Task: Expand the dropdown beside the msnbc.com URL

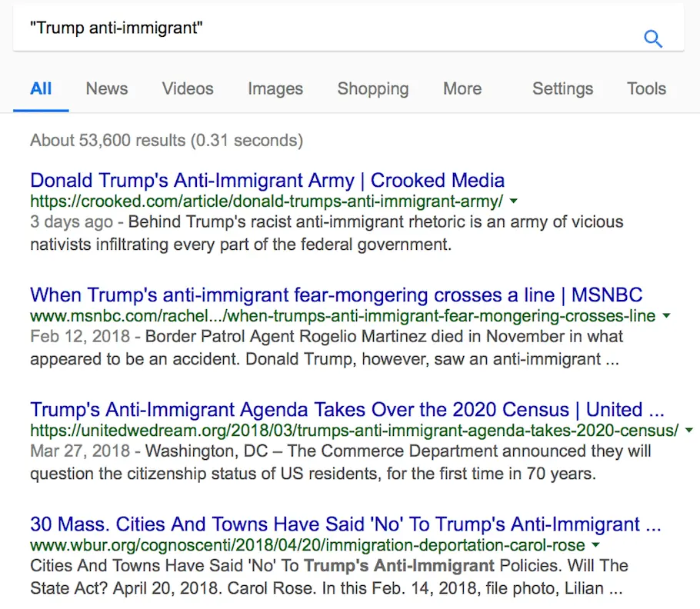Action: (666, 314)
